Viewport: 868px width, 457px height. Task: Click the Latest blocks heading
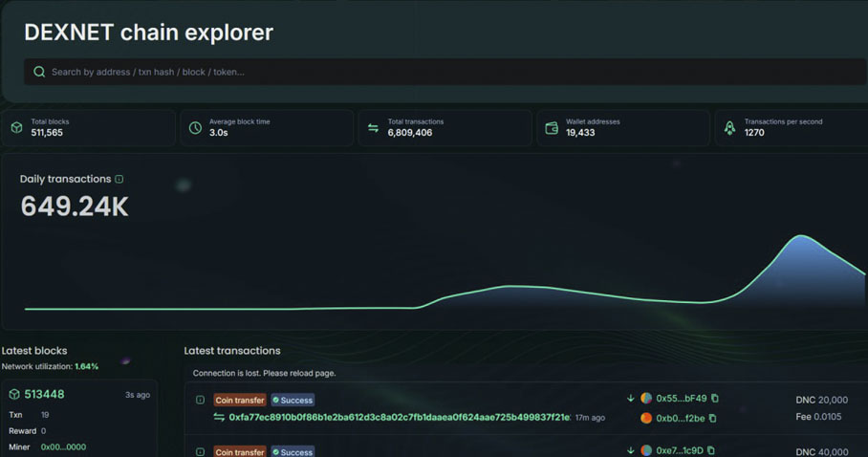tap(34, 351)
